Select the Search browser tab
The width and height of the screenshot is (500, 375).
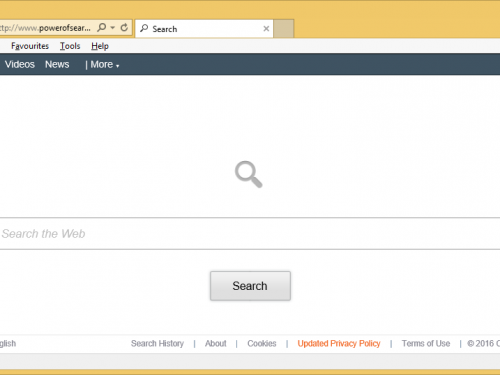[204, 29]
